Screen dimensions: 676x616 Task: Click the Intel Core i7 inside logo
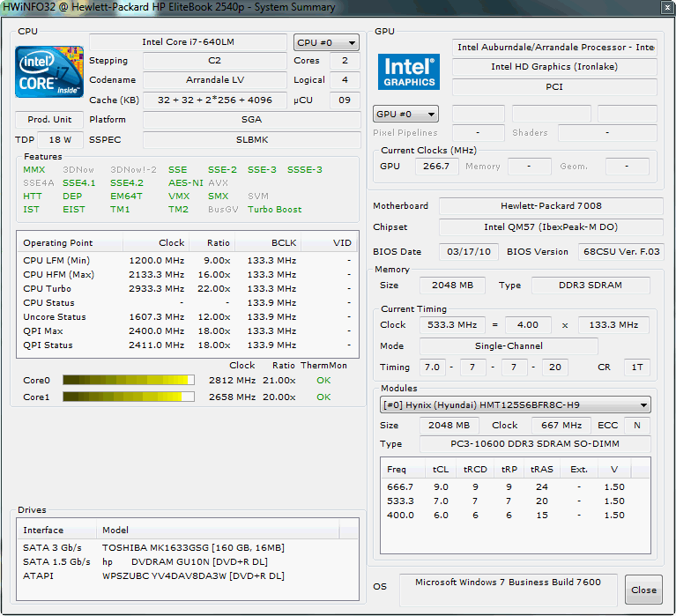point(49,71)
